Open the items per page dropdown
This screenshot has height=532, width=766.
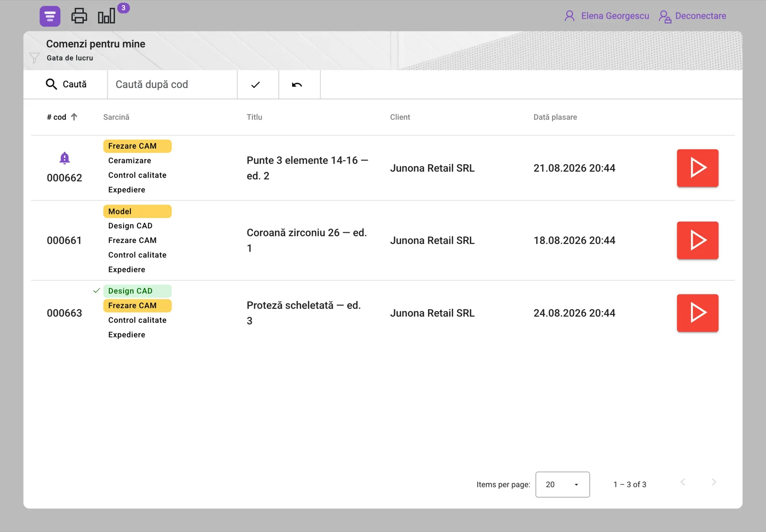pos(563,485)
